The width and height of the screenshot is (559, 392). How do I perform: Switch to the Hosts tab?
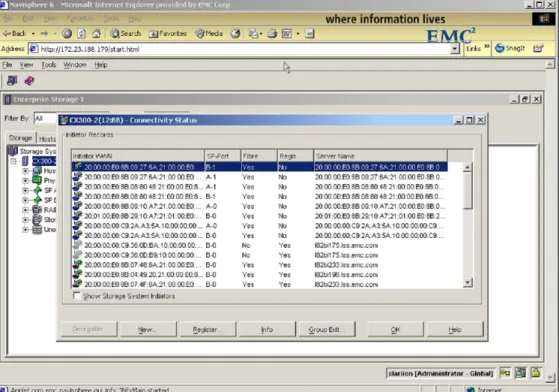47,139
